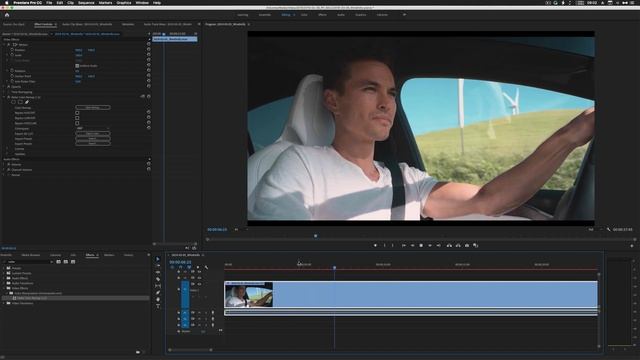Click the New Custom Bin icon in Effects panel
Viewport: 640px width, 360px height.
click(x=138, y=351)
